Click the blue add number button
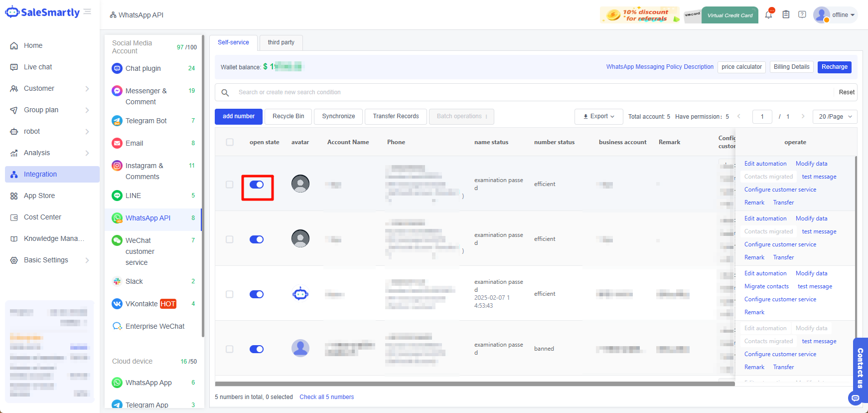The height and width of the screenshot is (413, 868). click(239, 116)
